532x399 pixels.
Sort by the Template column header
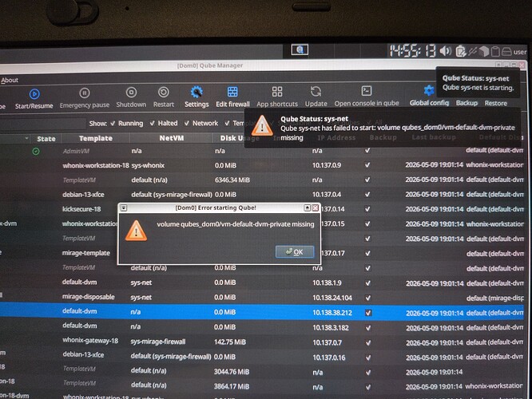[x=96, y=138]
